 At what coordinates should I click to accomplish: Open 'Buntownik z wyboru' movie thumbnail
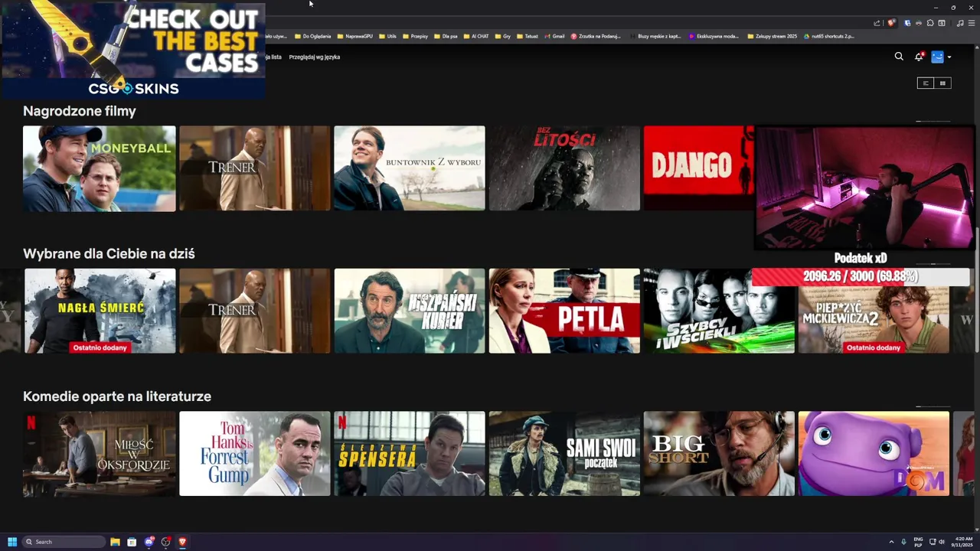(x=410, y=168)
